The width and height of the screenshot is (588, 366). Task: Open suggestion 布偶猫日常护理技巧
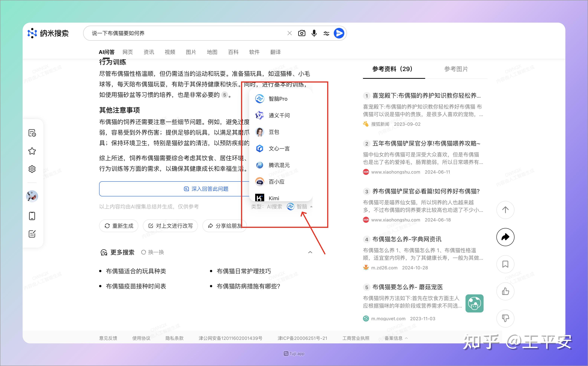[x=244, y=271]
